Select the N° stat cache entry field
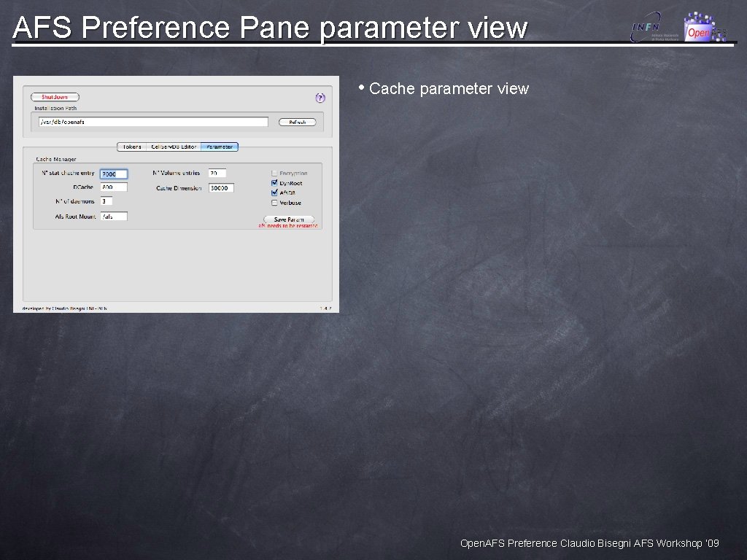Image resolution: width=747 pixels, height=560 pixels. (x=113, y=174)
